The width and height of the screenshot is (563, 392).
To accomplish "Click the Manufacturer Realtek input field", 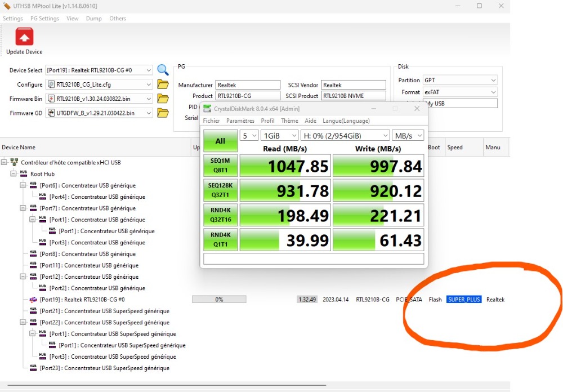I will 248,85.
